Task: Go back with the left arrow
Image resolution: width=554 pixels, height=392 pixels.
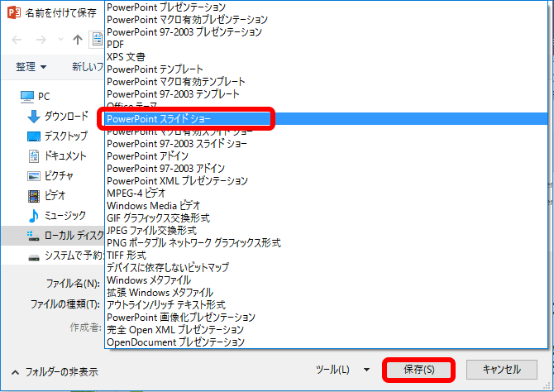Action: [17, 40]
